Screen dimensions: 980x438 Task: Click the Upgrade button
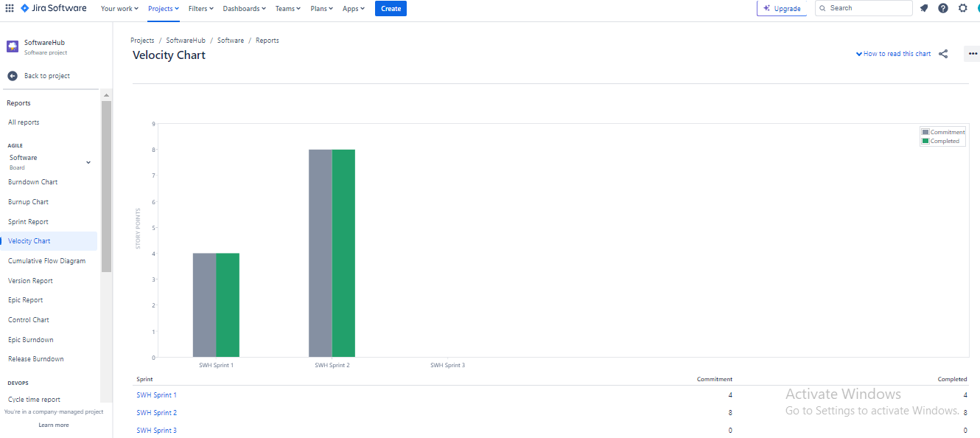tap(782, 8)
